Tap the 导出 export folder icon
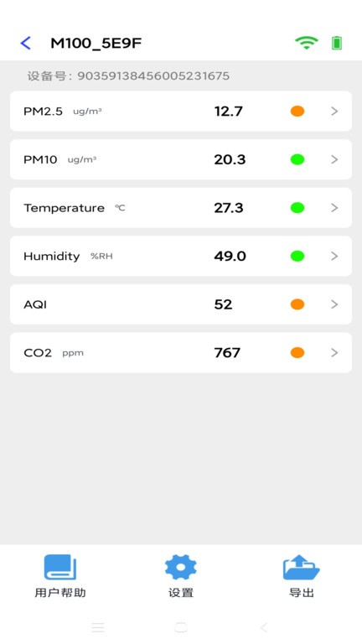 [x=302, y=567]
